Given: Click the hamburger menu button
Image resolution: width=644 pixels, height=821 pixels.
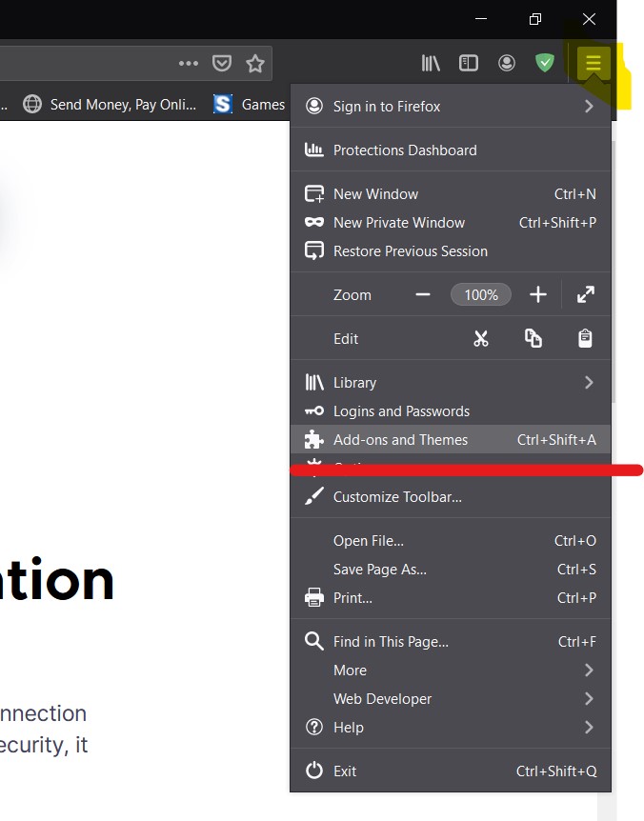Looking at the screenshot, I should click(x=593, y=64).
